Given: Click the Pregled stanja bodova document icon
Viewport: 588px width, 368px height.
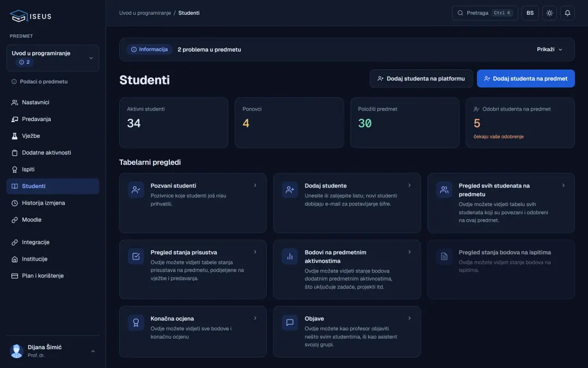Looking at the screenshot, I should click(444, 256).
